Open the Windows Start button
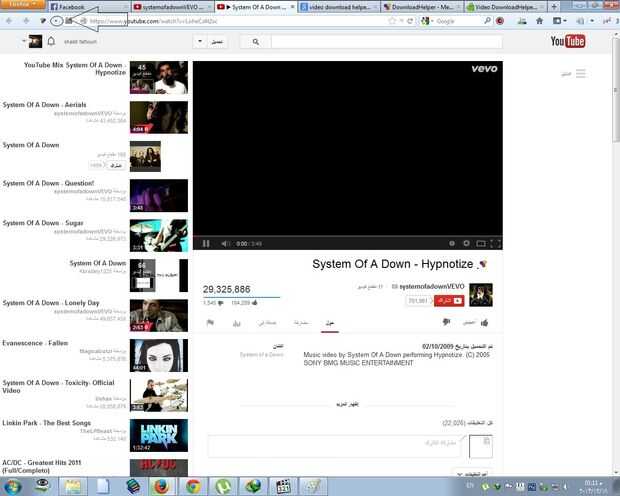This screenshot has width=620, height=496. coord(12,486)
